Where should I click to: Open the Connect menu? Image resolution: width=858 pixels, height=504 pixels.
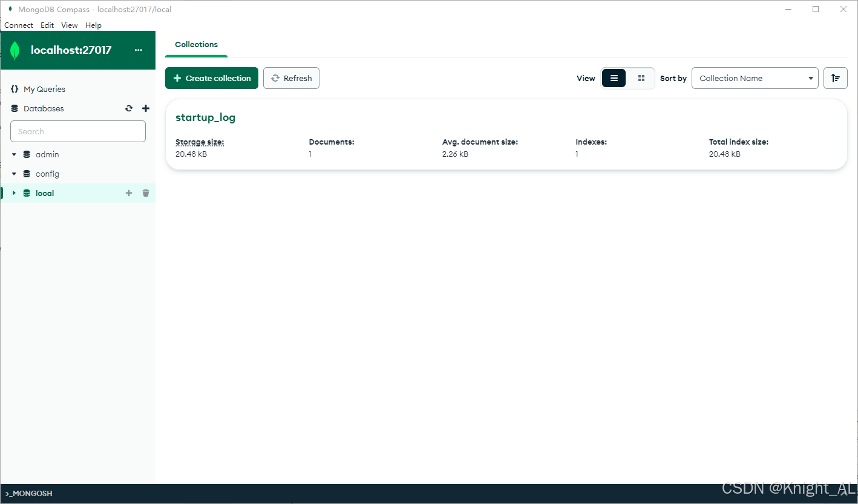click(19, 25)
